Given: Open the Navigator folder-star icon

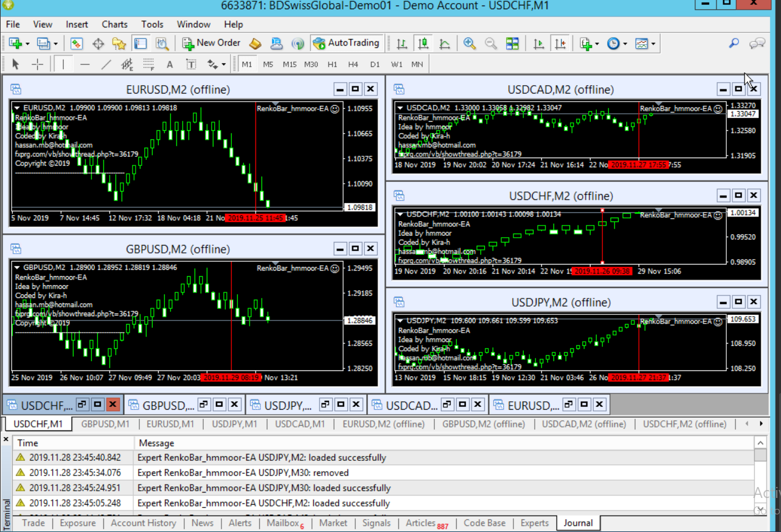Looking at the screenshot, I should point(119,43).
